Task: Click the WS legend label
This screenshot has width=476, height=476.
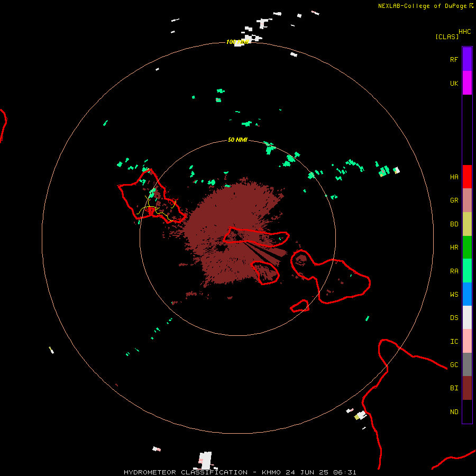Action: pos(454,295)
